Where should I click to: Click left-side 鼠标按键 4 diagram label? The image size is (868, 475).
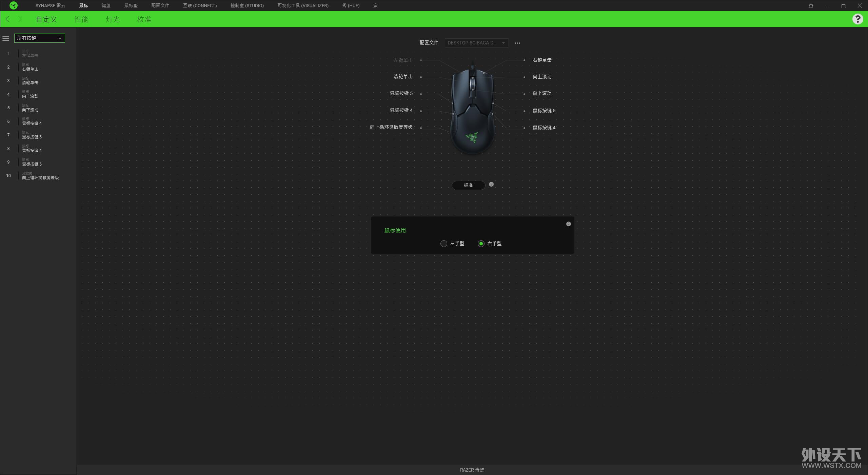point(401,110)
